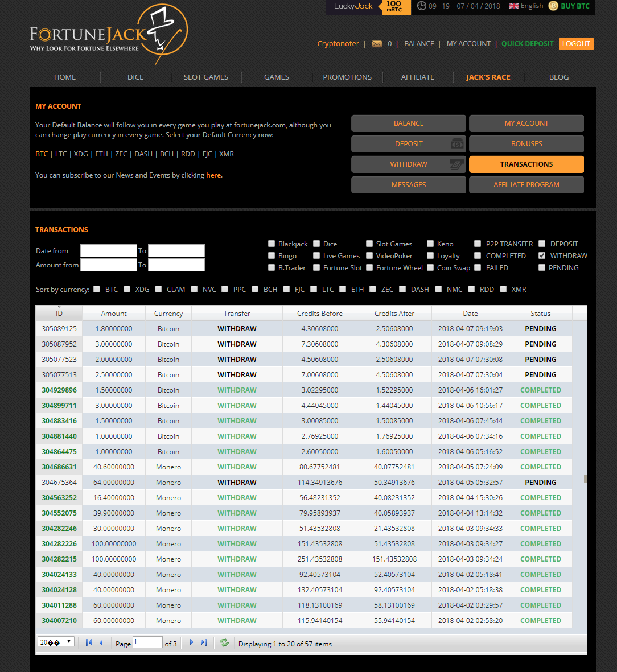The width and height of the screenshot is (617, 672).
Task: Open the MESSAGES account button
Action: pyautogui.click(x=409, y=185)
